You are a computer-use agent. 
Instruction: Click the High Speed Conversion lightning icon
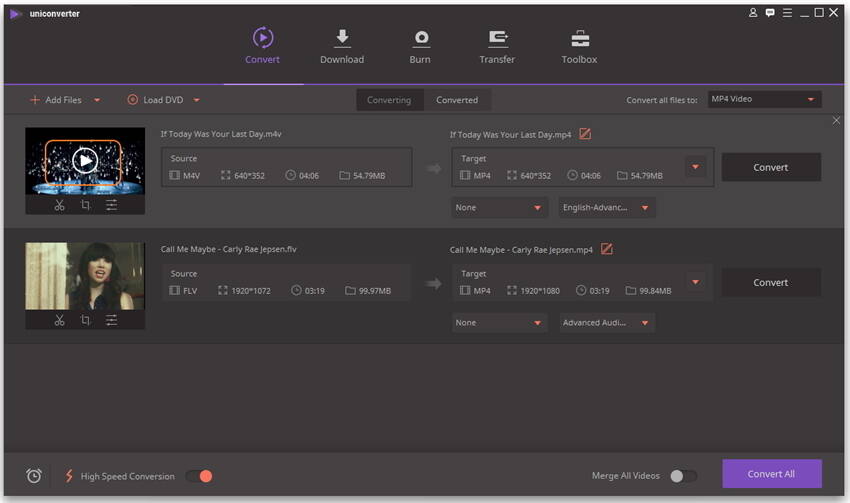coord(69,476)
